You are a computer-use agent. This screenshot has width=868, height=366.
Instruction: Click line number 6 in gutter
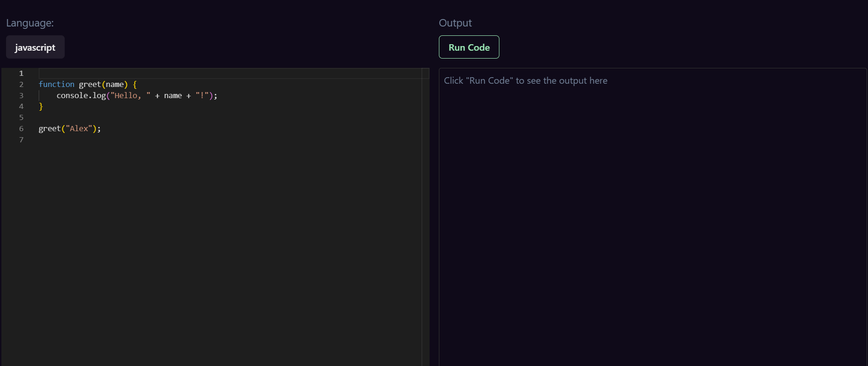coord(21,128)
